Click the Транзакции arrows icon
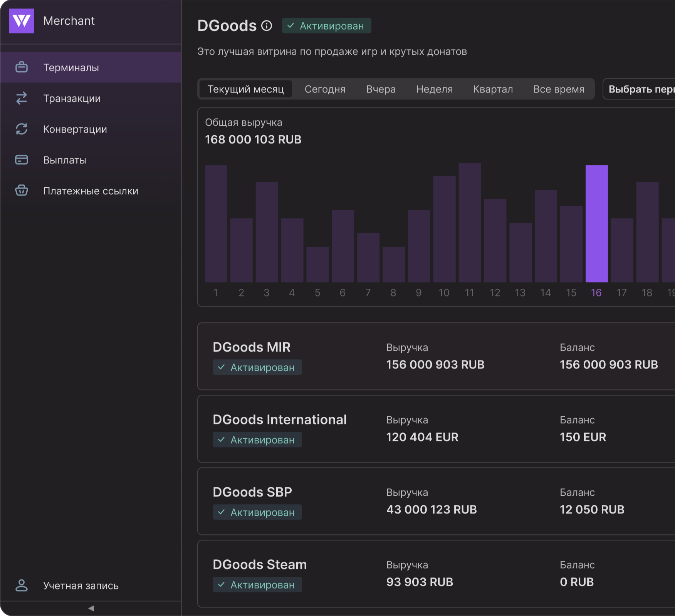This screenshot has height=616, width=675. [22, 98]
